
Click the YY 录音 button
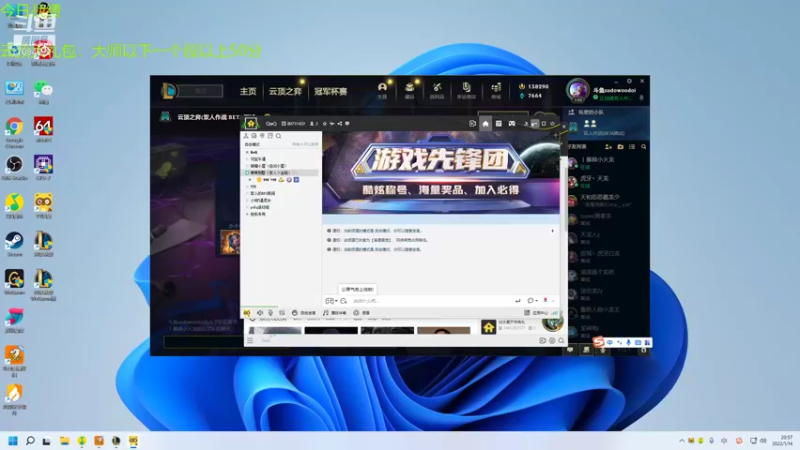tap(361, 313)
